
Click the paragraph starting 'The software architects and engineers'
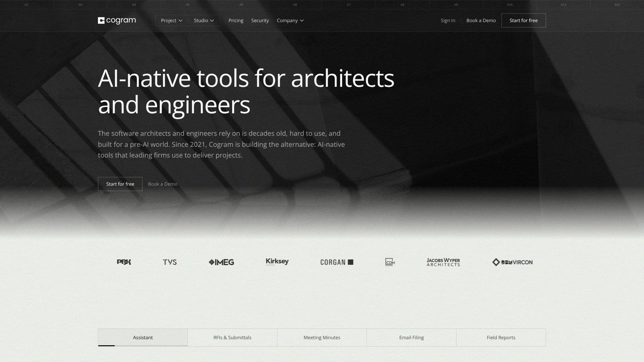pos(221,144)
